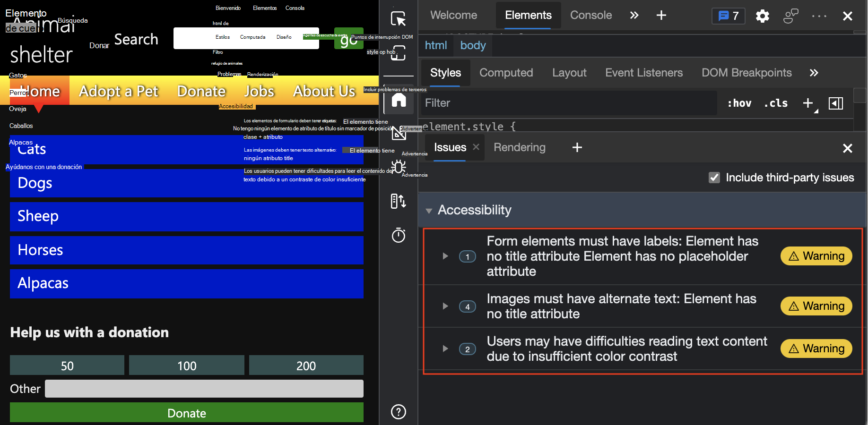Toggle device emulation icon in activity bar
Viewport: 868px width, 425px height.
(398, 53)
